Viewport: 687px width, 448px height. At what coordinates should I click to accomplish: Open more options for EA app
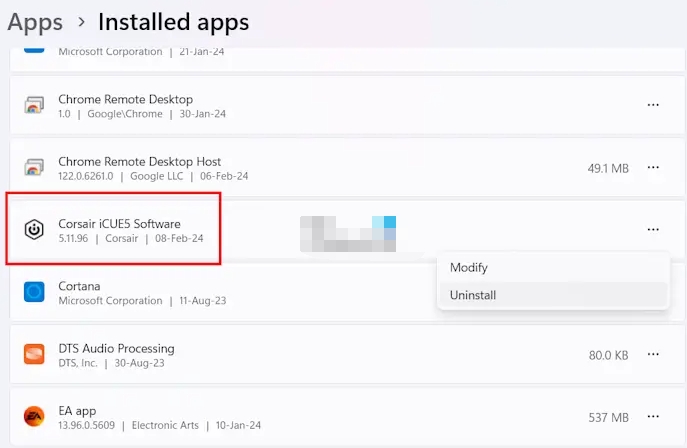[653, 416]
